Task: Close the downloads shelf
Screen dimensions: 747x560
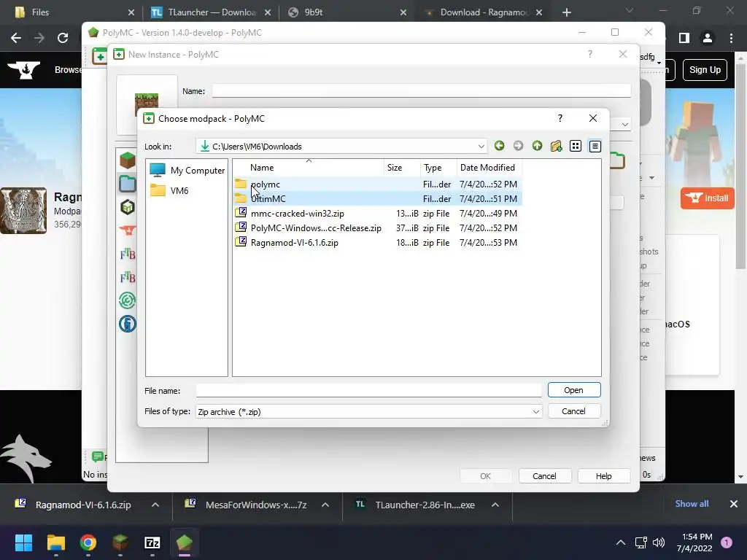Action: pos(734,504)
